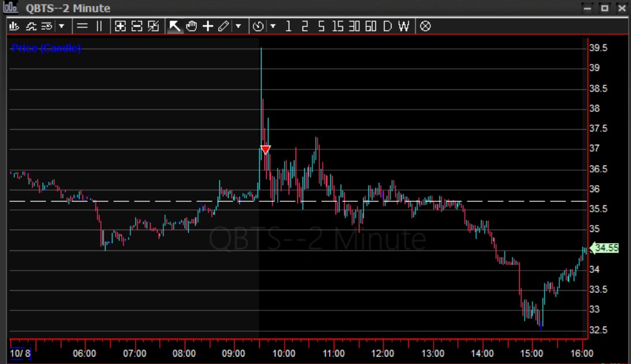This screenshot has width=631, height=364.
Task: Select the 5-minute interval button
Action: tap(321, 26)
